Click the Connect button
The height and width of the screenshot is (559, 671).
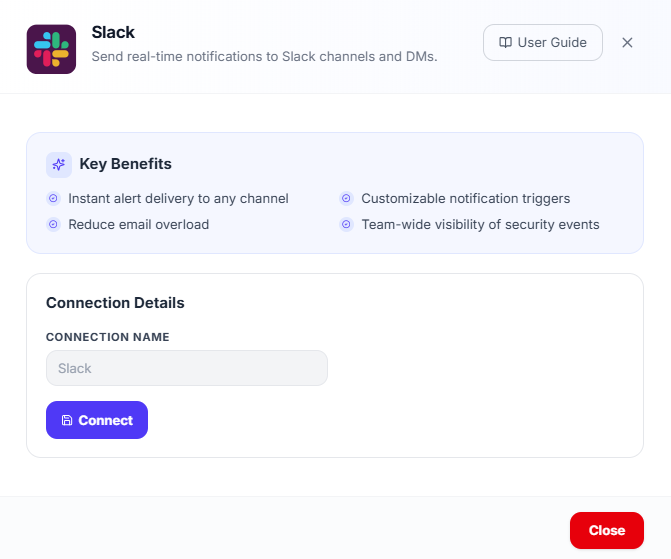97,420
